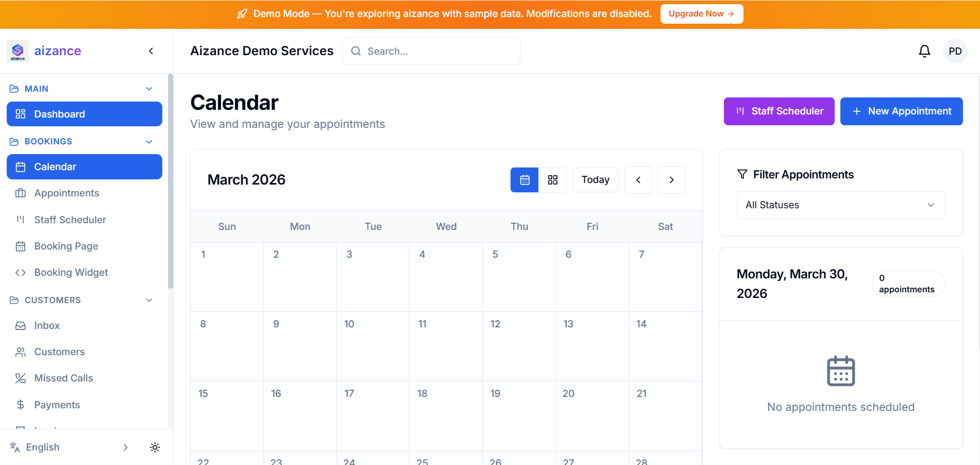This screenshot has width=980, height=465.
Task: Collapse the BOOKINGS section chevron
Action: point(149,141)
